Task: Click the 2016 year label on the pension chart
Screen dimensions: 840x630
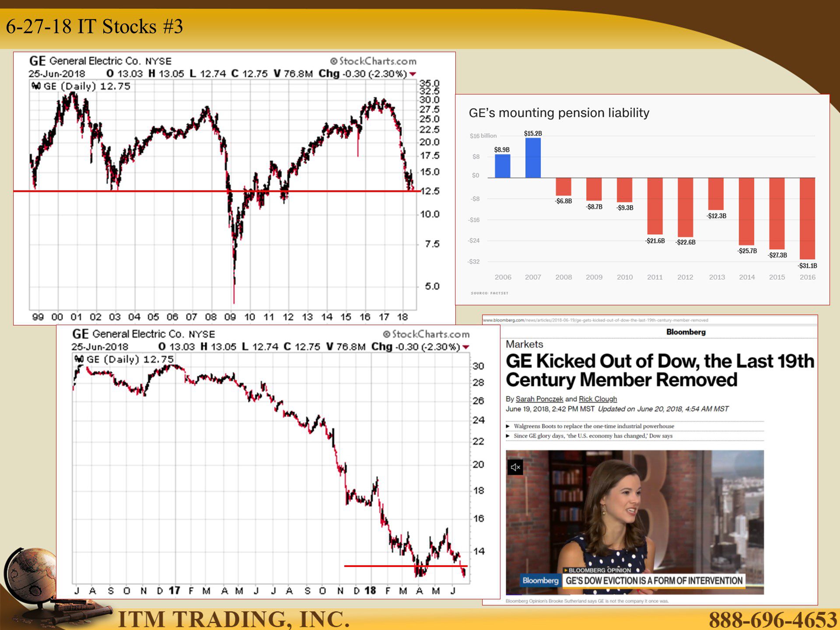Action: click(x=807, y=277)
